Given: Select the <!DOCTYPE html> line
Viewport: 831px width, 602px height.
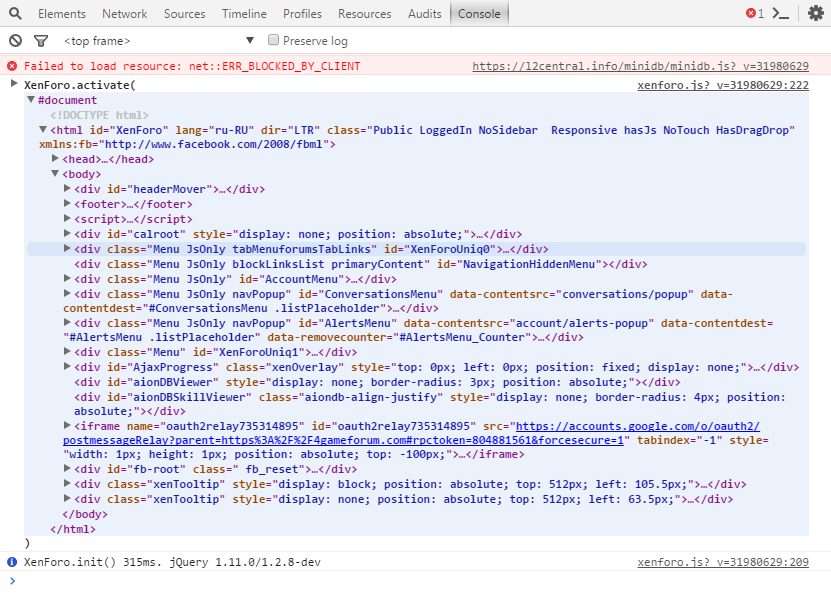Looking at the screenshot, I should pos(99,115).
